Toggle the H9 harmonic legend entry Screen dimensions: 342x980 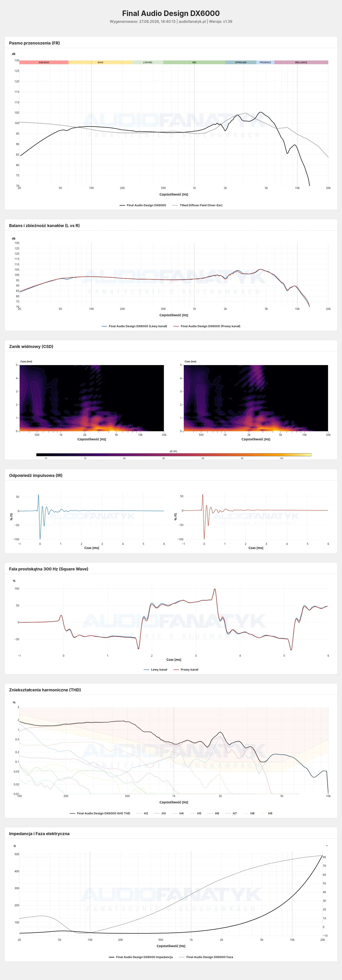(267, 813)
